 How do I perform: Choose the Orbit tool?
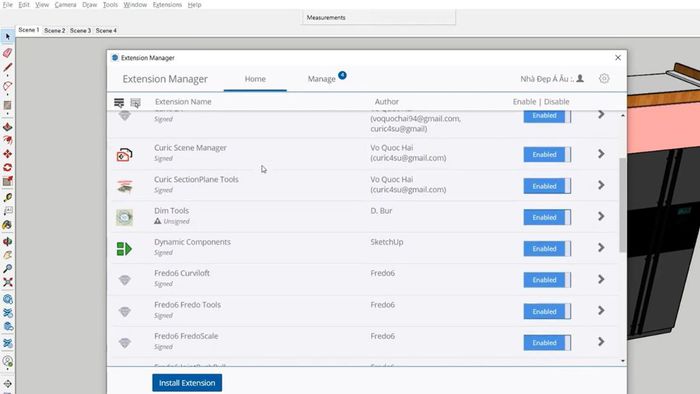pyautogui.click(x=7, y=241)
